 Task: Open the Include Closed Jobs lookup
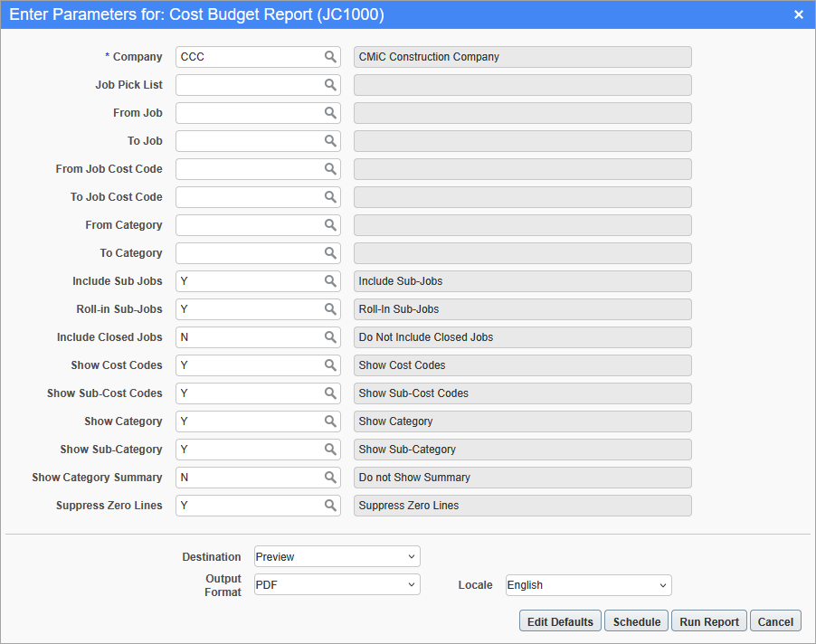(331, 336)
